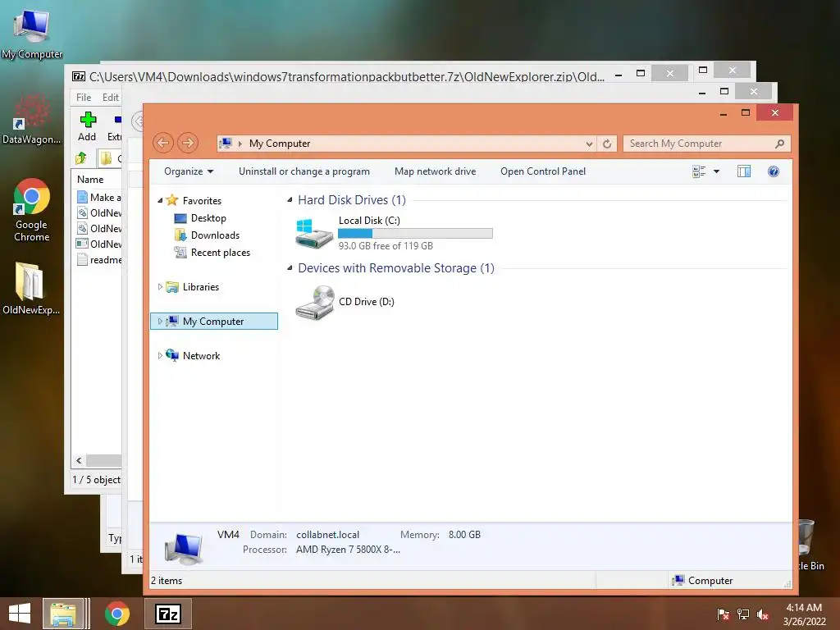
Task: Click File Explorer in the taskbar
Action: (x=63, y=614)
